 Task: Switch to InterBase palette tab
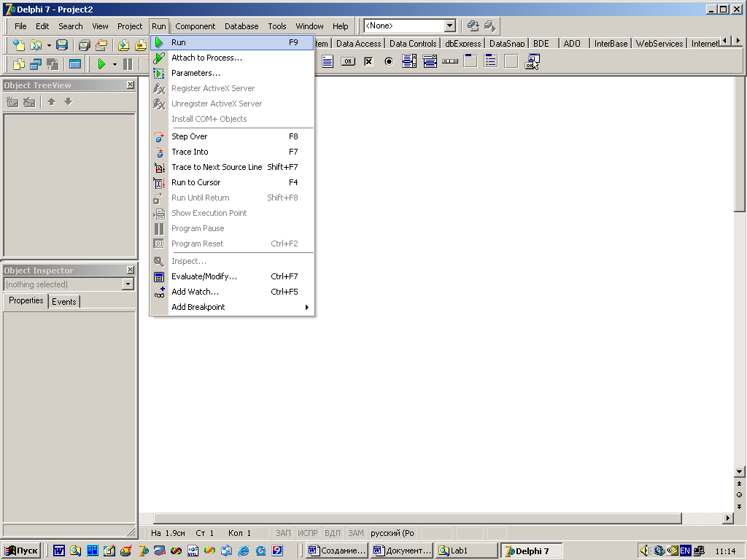pyautogui.click(x=611, y=43)
